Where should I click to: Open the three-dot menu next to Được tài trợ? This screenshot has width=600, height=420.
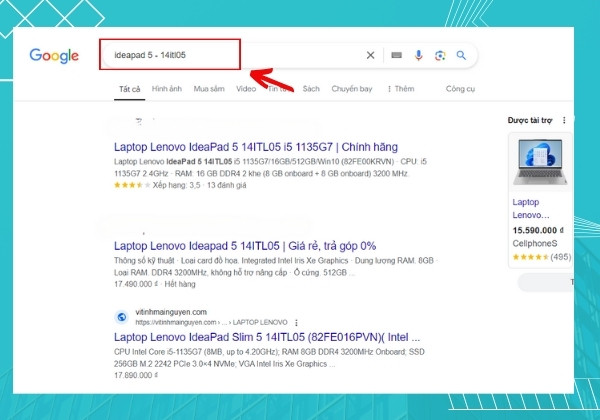(564, 120)
